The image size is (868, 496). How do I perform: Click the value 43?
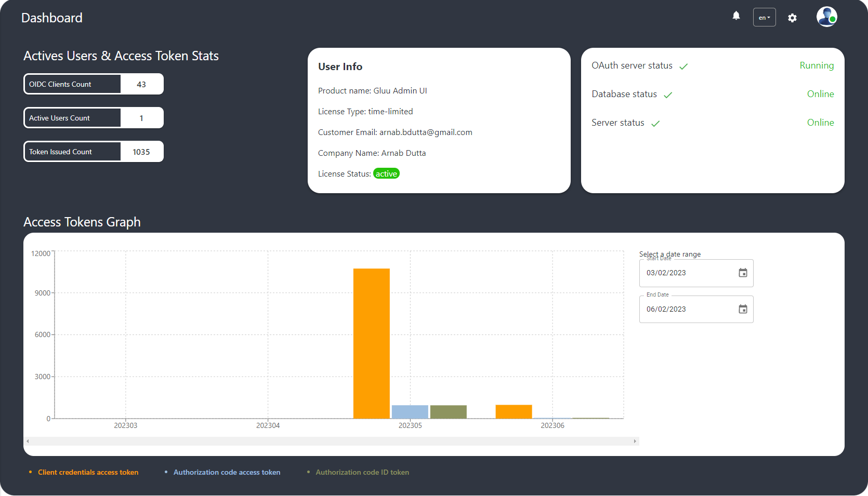141,84
